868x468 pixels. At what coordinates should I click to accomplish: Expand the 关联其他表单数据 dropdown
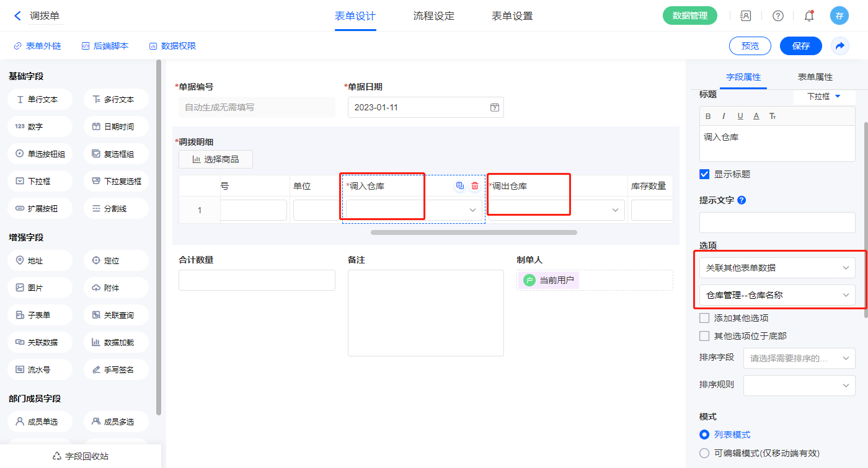tap(777, 268)
